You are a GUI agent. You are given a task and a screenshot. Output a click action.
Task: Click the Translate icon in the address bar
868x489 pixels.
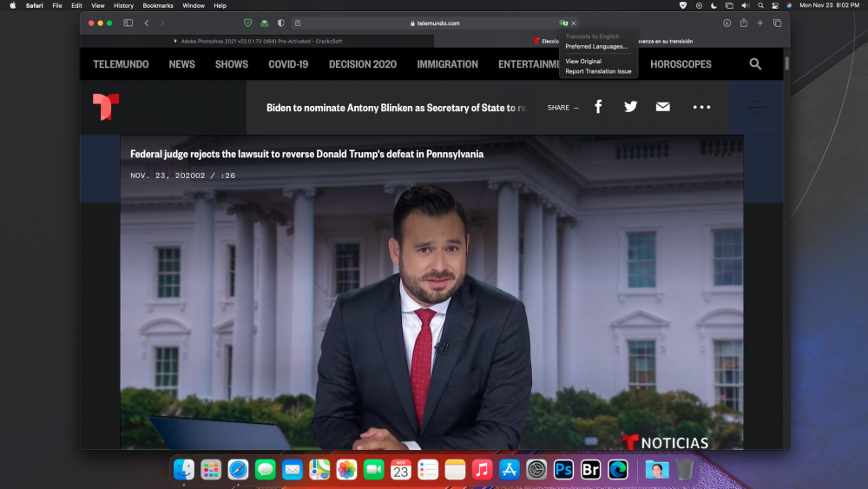(563, 23)
